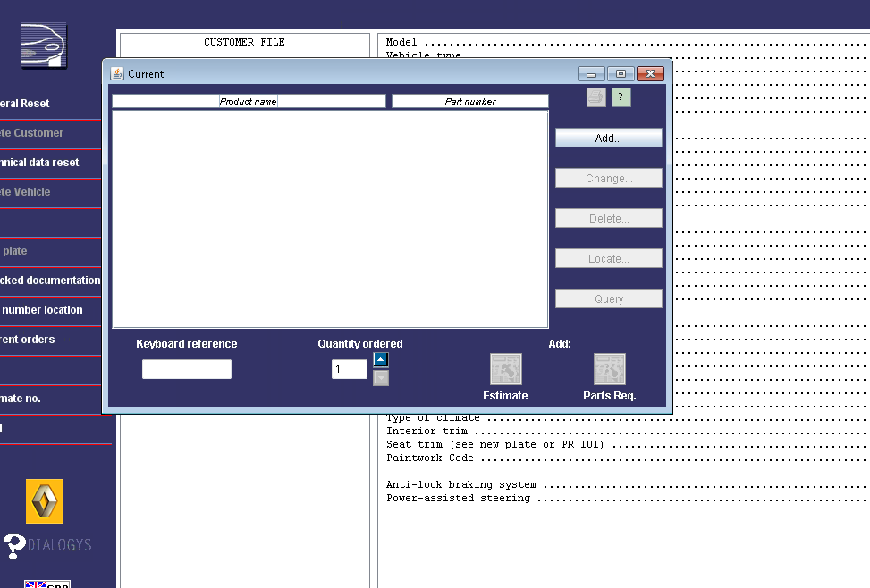This screenshot has width=870, height=588.
Task: Click the Estimate no. sidebar item
Action: 21,399
